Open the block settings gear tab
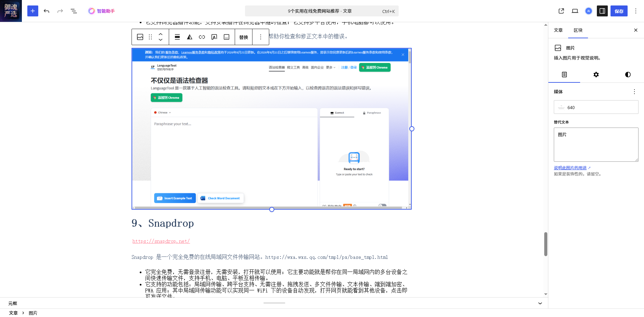Screen dimensions: 644x317 click(x=596, y=75)
